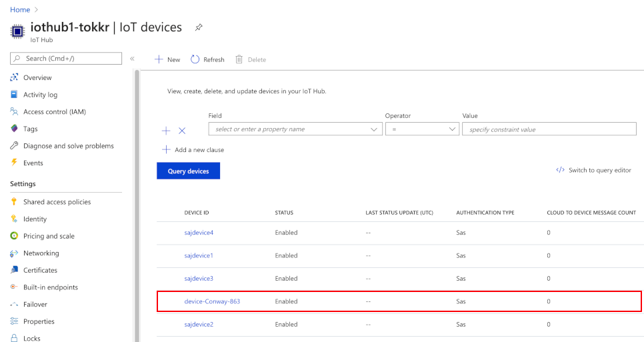Click the Value constraint input field
This screenshot has width=644, height=342.
point(549,129)
